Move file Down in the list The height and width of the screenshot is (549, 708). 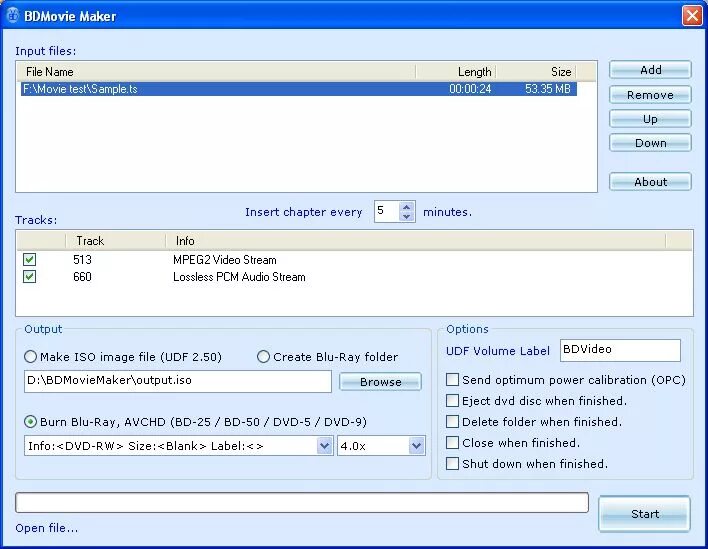click(650, 143)
